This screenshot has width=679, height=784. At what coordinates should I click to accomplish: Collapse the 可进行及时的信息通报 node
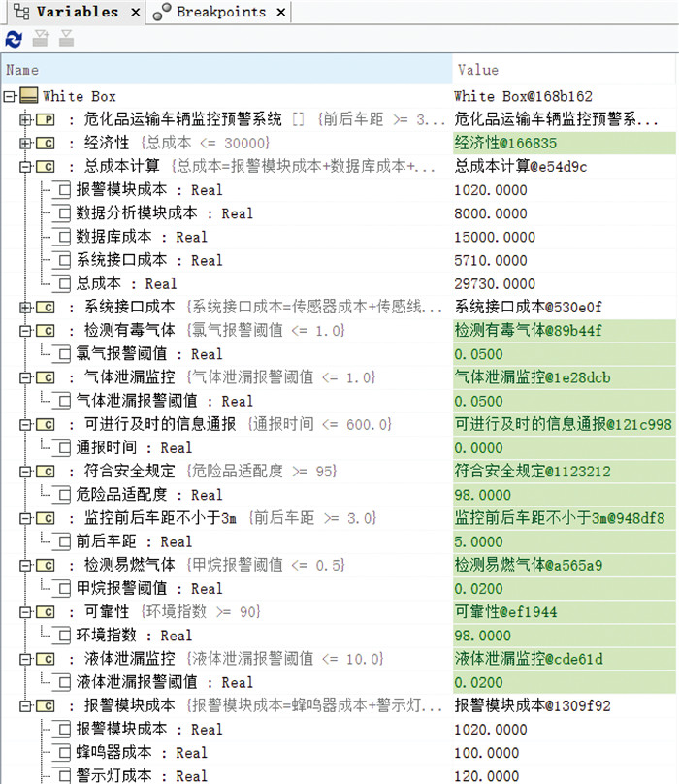pyautogui.click(x=25, y=424)
